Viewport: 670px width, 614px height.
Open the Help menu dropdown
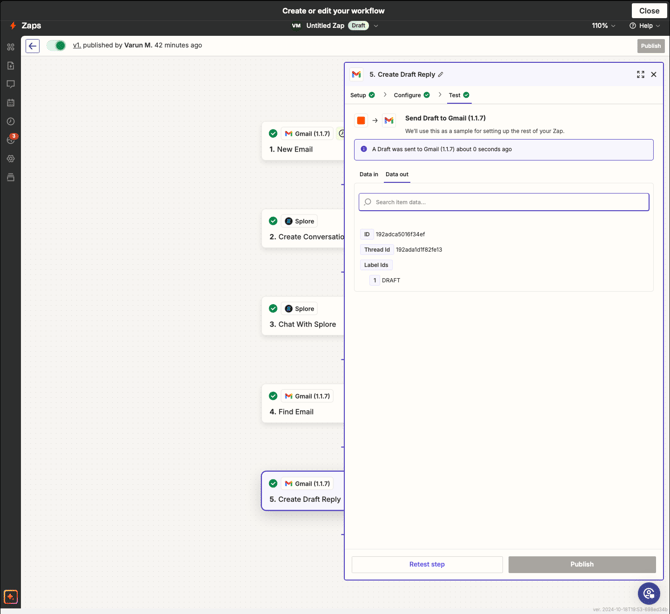(x=644, y=26)
